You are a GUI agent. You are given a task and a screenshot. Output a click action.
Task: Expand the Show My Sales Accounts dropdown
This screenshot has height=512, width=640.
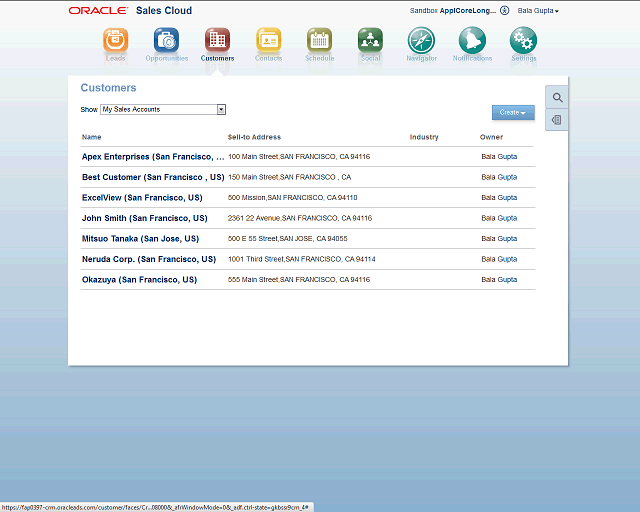pos(221,109)
